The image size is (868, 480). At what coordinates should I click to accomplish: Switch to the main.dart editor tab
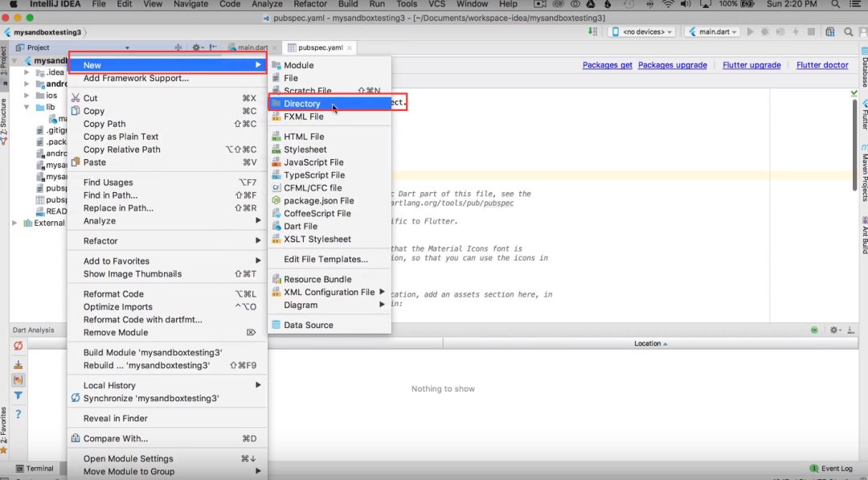[x=252, y=47]
